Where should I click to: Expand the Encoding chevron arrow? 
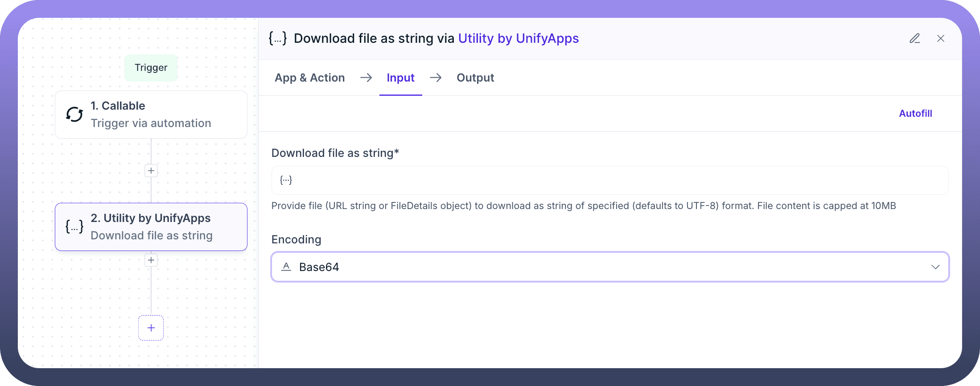(x=935, y=267)
